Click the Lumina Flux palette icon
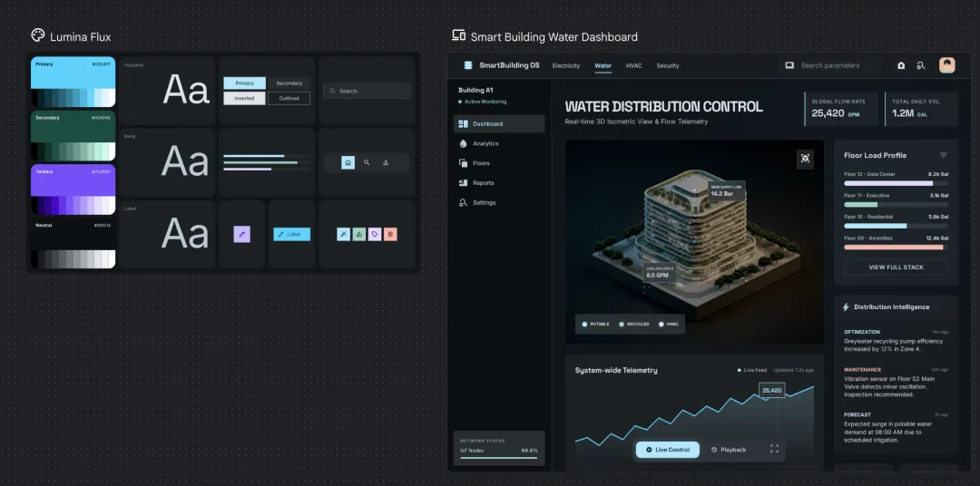Screen dimensions: 980x486 click(38, 36)
